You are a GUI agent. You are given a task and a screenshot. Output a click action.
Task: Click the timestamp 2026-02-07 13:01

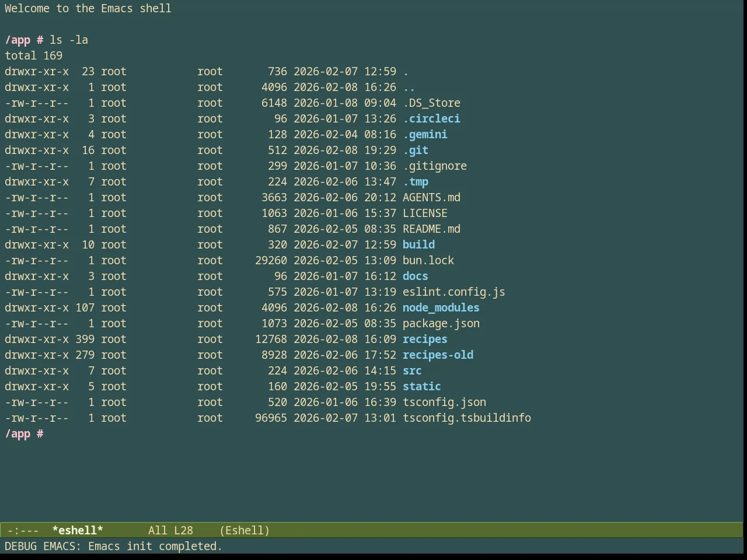[x=345, y=418]
